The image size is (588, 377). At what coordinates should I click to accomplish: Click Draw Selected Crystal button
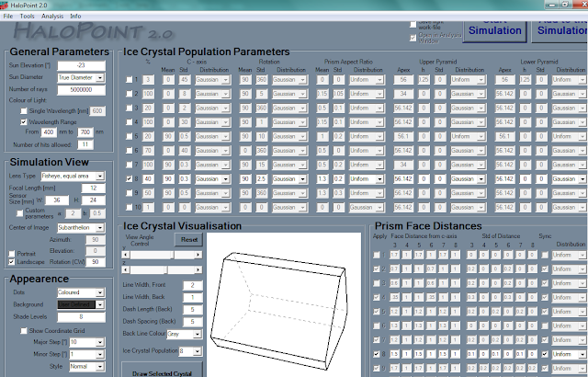pyautogui.click(x=162, y=370)
